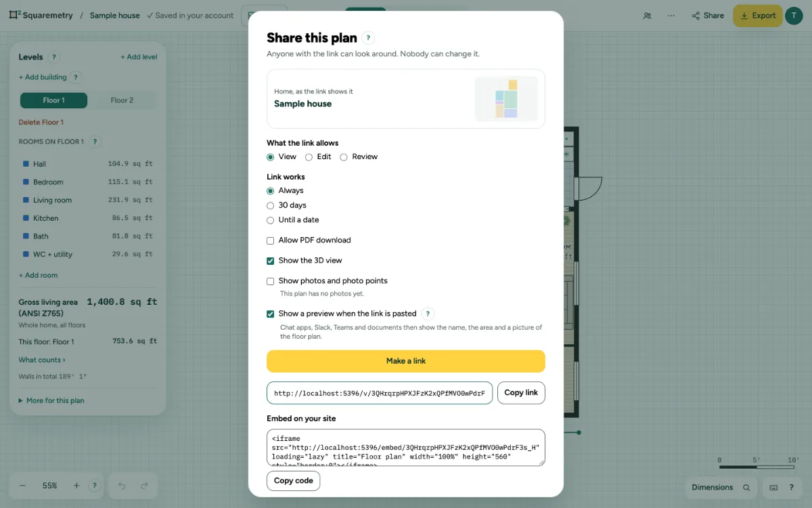This screenshot has height=508, width=812.
Task: Click the Sample house plan thumbnail
Action: 506,99
